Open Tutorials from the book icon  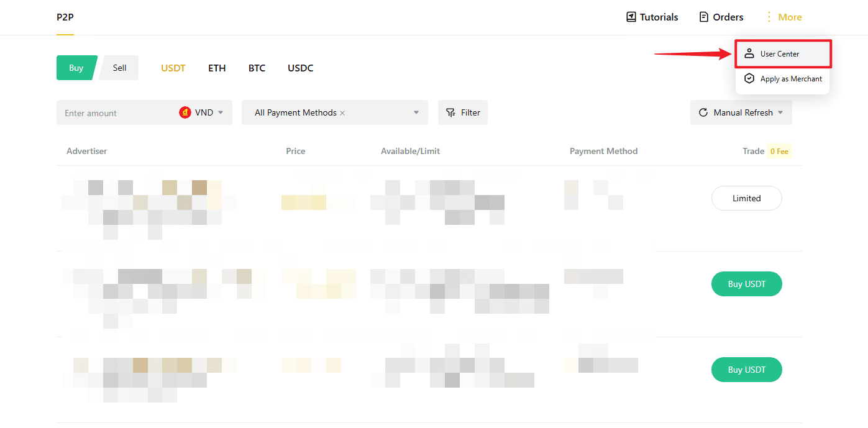631,17
